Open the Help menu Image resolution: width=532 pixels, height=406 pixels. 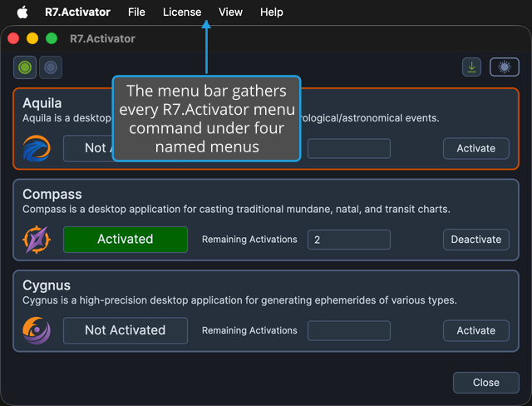[272, 12]
